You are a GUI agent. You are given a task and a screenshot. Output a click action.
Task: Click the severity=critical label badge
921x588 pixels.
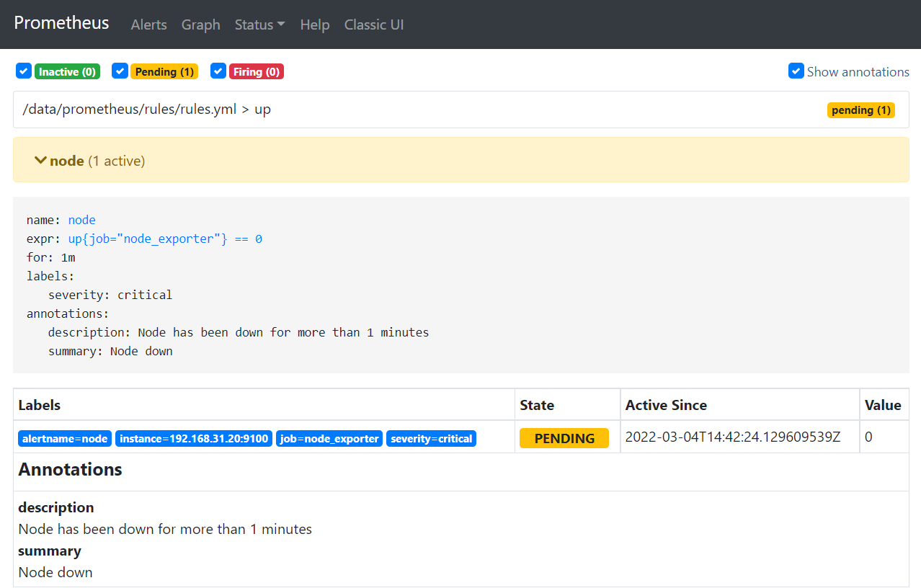pos(431,439)
